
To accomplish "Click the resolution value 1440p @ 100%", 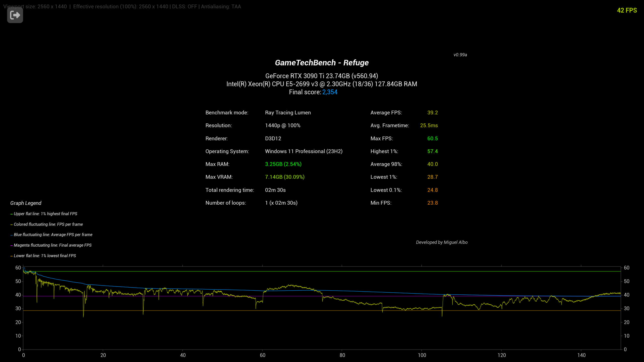I will pyautogui.click(x=283, y=125).
